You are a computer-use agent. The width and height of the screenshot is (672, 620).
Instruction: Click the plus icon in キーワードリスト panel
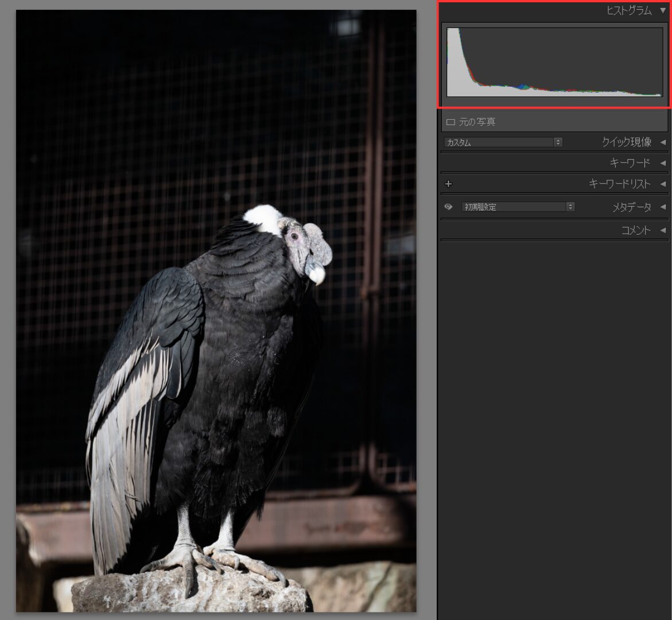click(449, 184)
